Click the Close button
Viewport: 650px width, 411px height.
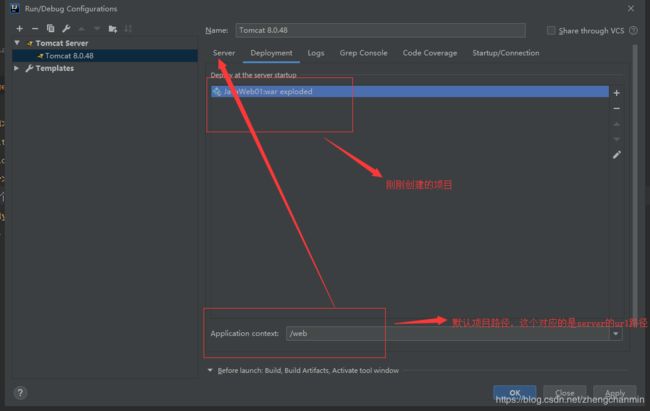click(x=565, y=392)
